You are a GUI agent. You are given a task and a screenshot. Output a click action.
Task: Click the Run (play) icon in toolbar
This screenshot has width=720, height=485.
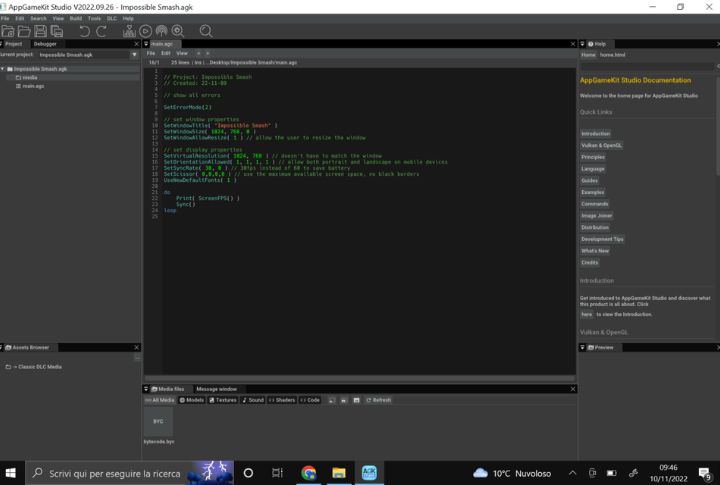pyautogui.click(x=146, y=32)
